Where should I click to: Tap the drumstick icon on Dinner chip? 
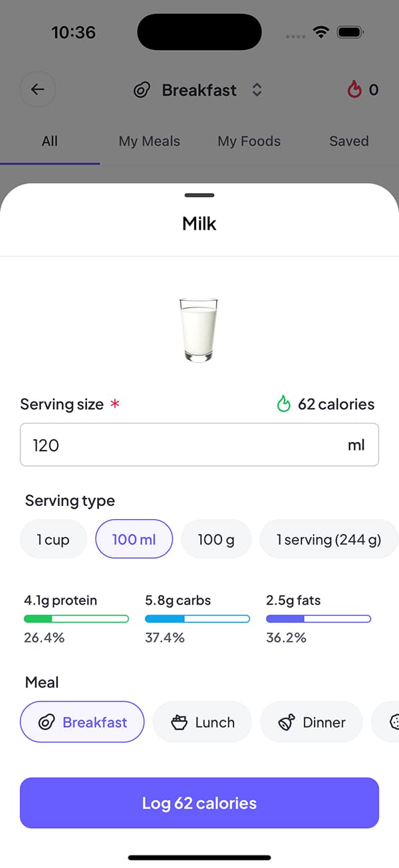point(287,722)
